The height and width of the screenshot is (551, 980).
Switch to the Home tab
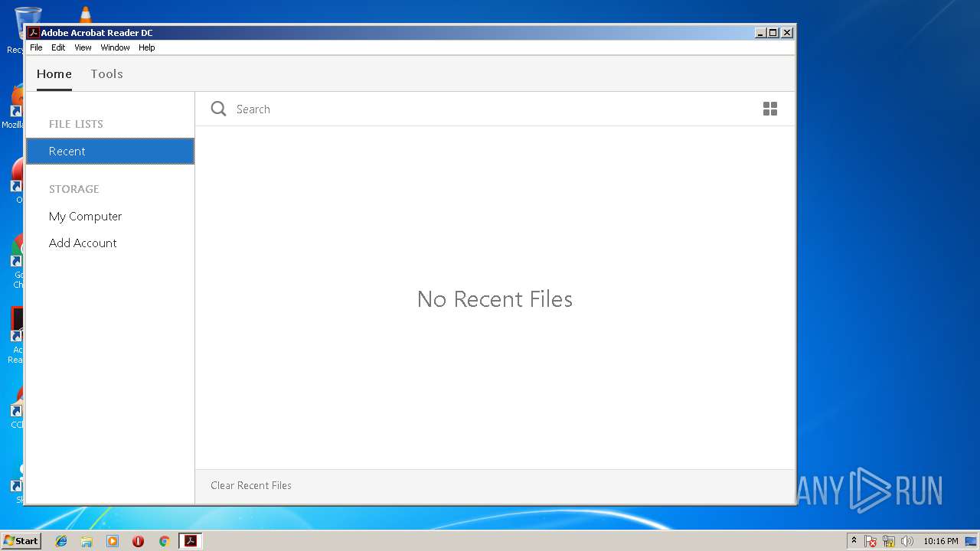(x=54, y=74)
